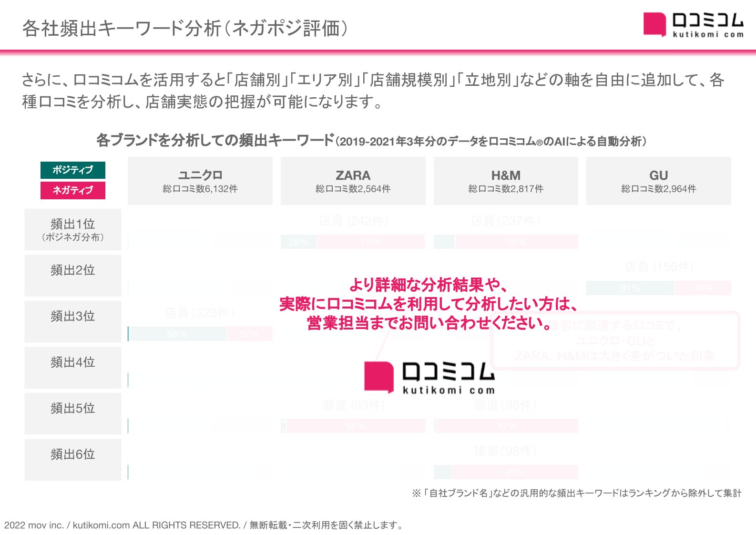Select the 頻出3位 row label
This screenshot has width=756, height=535.
[73, 321]
